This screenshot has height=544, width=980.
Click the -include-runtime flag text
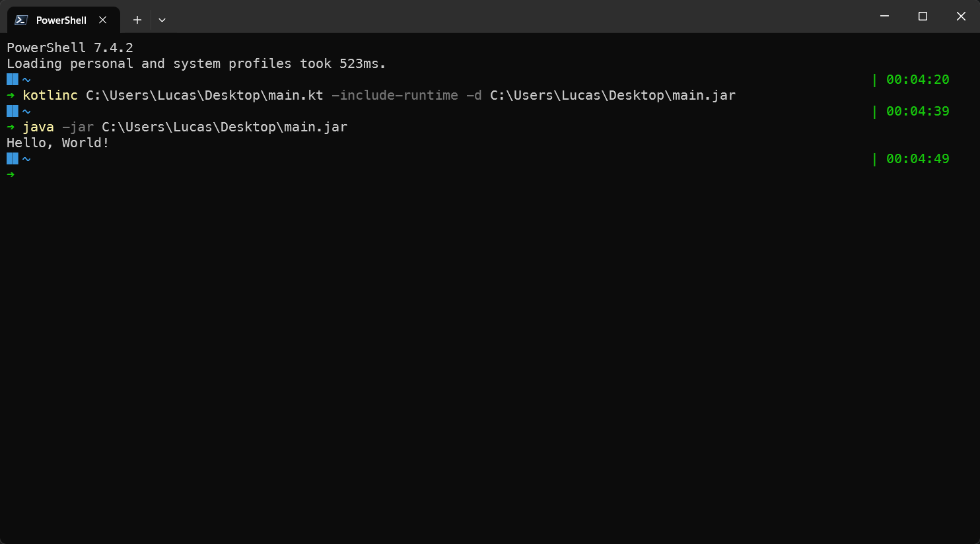pyautogui.click(x=395, y=95)
